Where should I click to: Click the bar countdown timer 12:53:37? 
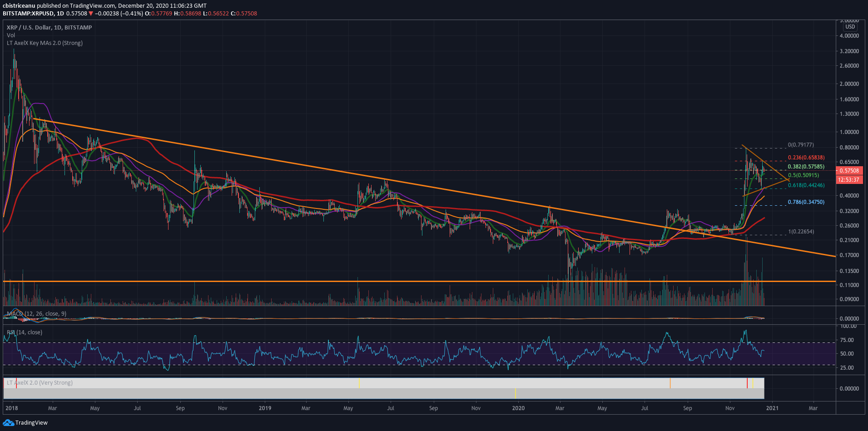pos(848,180)
